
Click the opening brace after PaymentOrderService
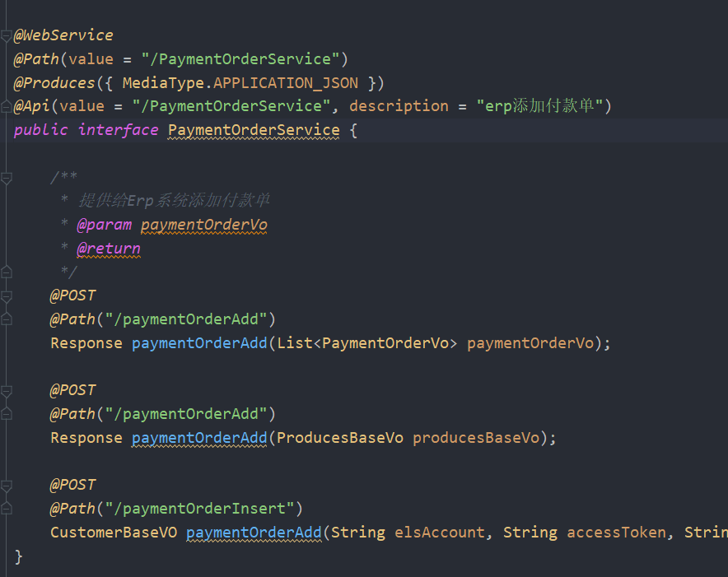point(353,130)
